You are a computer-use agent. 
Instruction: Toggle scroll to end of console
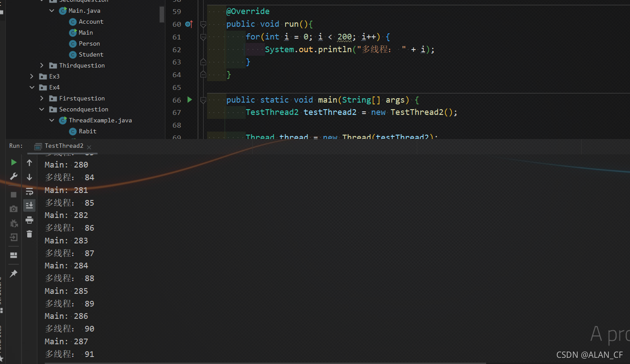pos(29,205)
